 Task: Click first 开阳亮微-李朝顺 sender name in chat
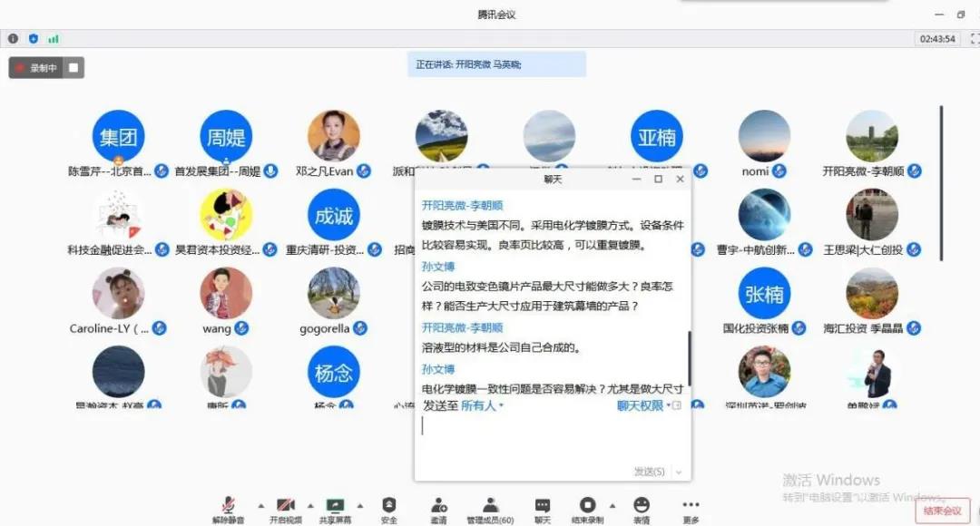coord(463,206)
